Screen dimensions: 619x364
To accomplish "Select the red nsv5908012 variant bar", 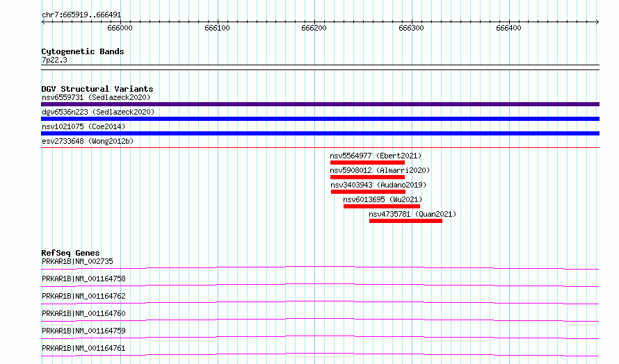I will [367, 177].
